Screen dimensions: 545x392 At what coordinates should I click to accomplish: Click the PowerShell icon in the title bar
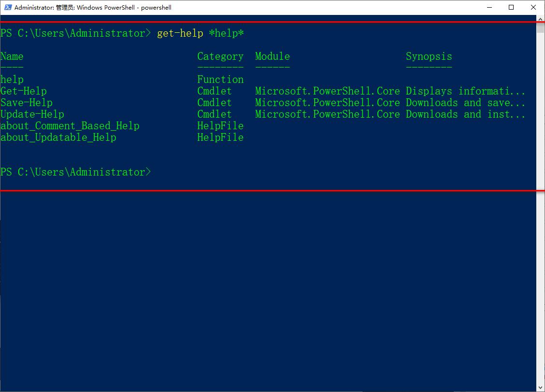click(x=8, y=7)
